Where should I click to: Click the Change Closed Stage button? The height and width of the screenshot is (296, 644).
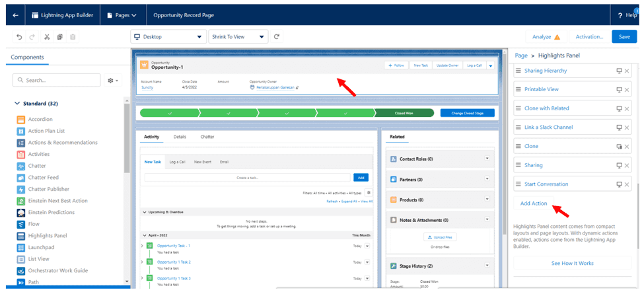[x=468, y=113]
